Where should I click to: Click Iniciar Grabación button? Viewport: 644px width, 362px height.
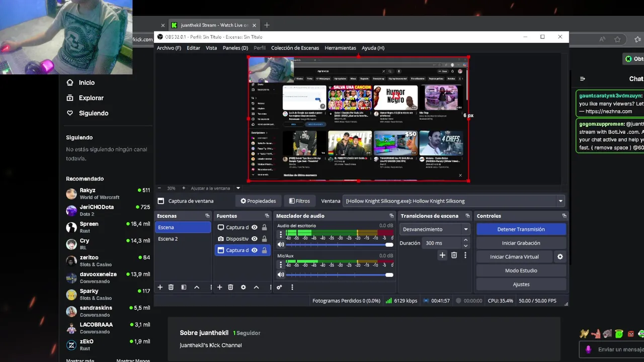click(x=521, y=243)
